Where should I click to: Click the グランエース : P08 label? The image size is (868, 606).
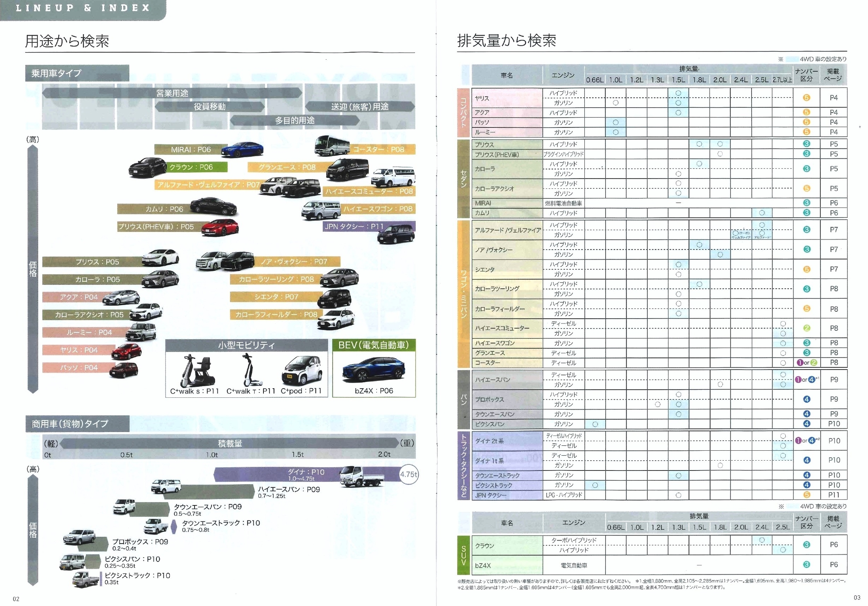point(287,167)
